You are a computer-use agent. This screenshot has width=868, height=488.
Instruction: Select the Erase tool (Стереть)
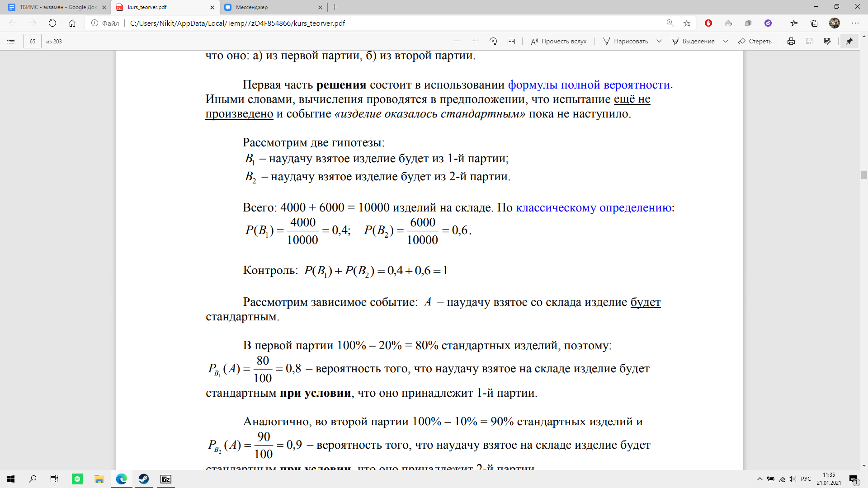755,41
